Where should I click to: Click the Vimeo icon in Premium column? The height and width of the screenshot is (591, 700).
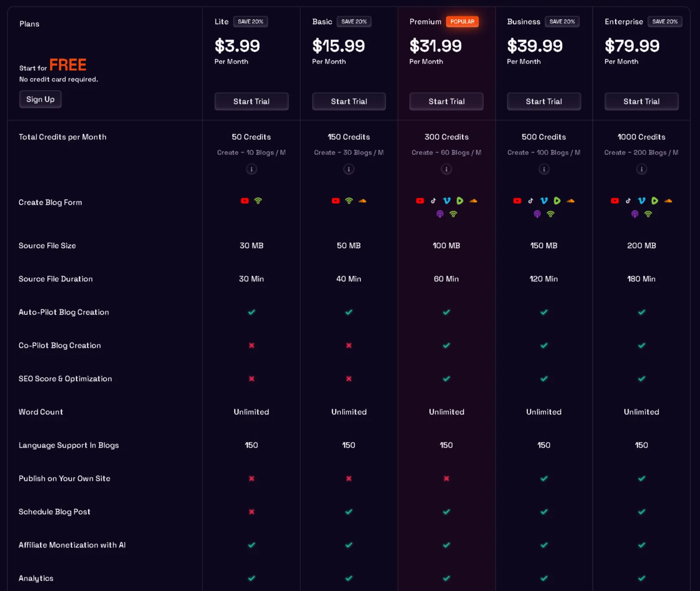pyautogui.click(x=447, y=201)
